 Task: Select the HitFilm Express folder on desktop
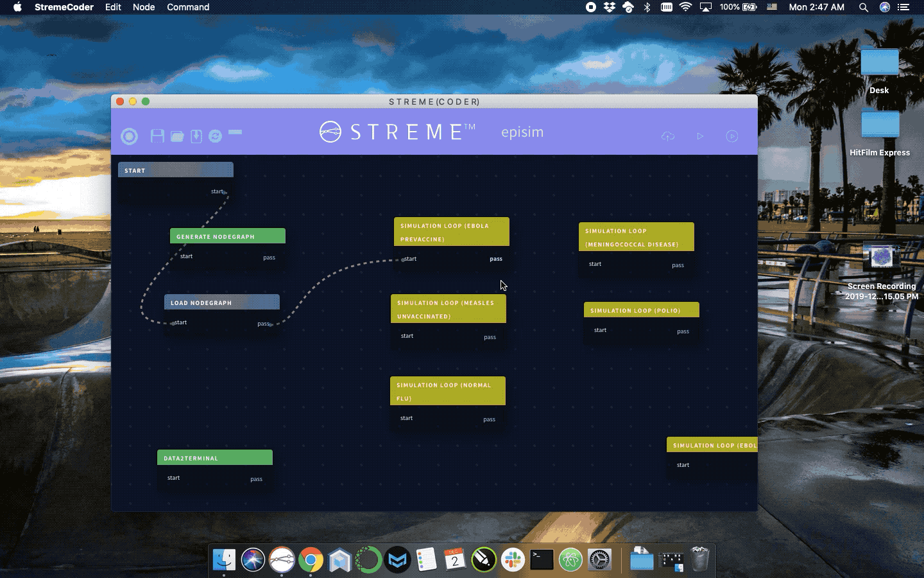(880, 125)
